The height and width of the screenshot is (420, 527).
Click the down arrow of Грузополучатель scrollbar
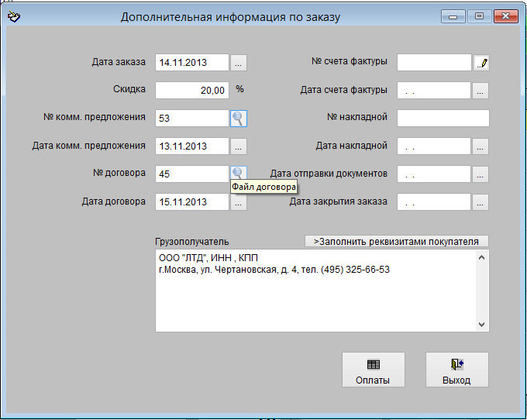point(481,324)
